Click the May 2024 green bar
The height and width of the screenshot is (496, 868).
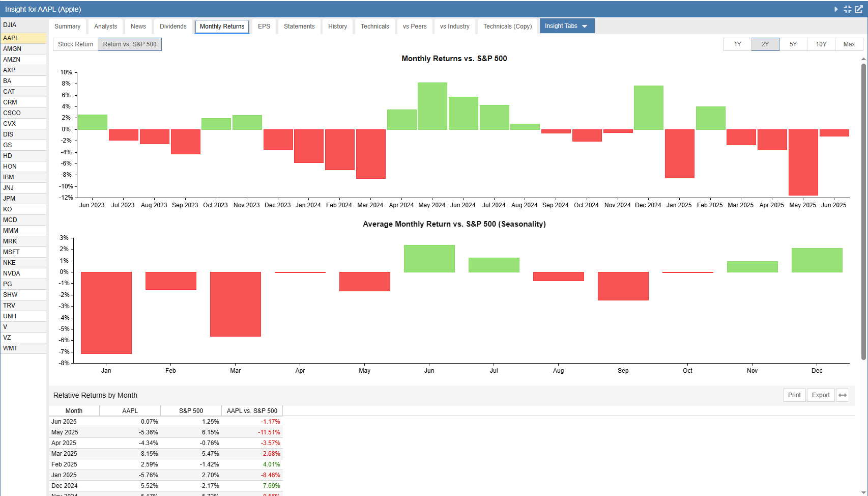[x=432, y=106]
